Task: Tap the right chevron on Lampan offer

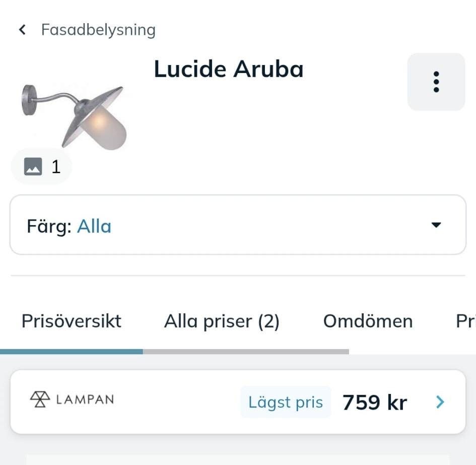Action: tap(440, 402)
